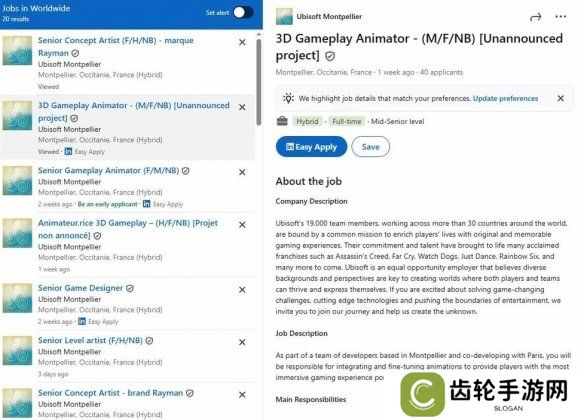Select the Full-time tag

347,121
